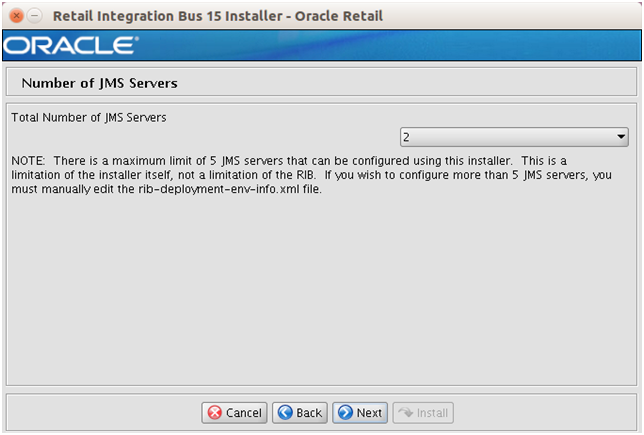
Task: Click the window title 'Retail Integration Bus 15 Installer'
Action: coord(168,16)
